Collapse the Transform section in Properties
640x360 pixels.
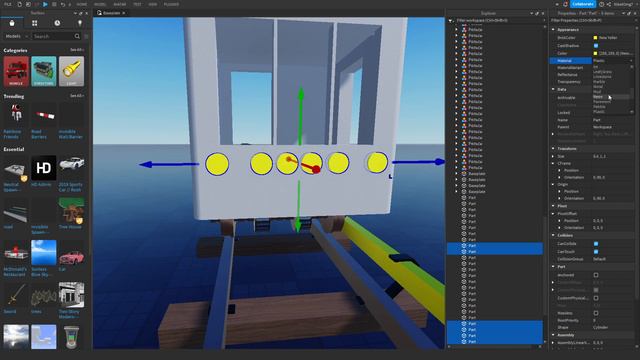(x=553, y=149)
